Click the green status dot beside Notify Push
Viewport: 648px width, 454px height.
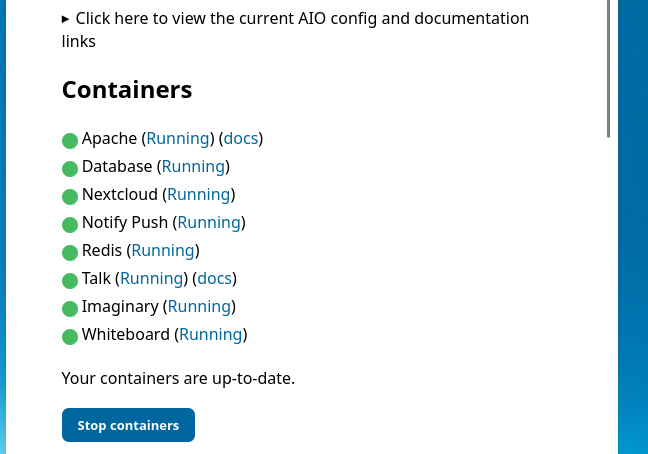tap(70, 224)
